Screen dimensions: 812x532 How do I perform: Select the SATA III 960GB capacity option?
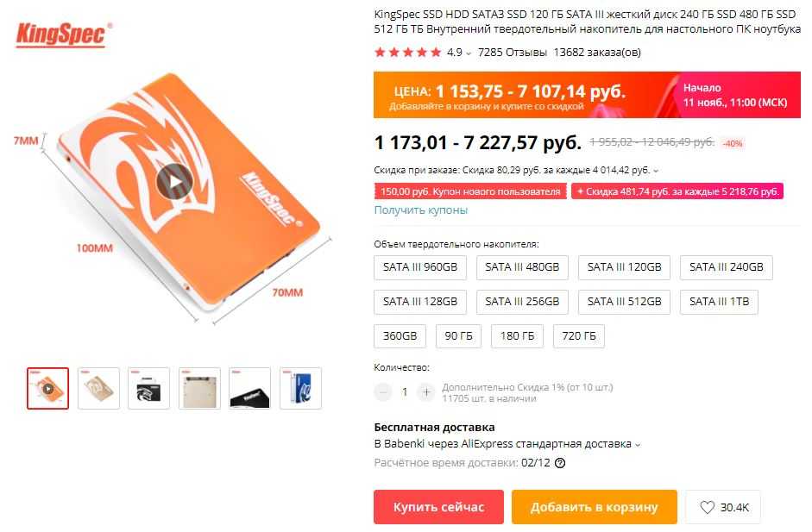[420, 267]
